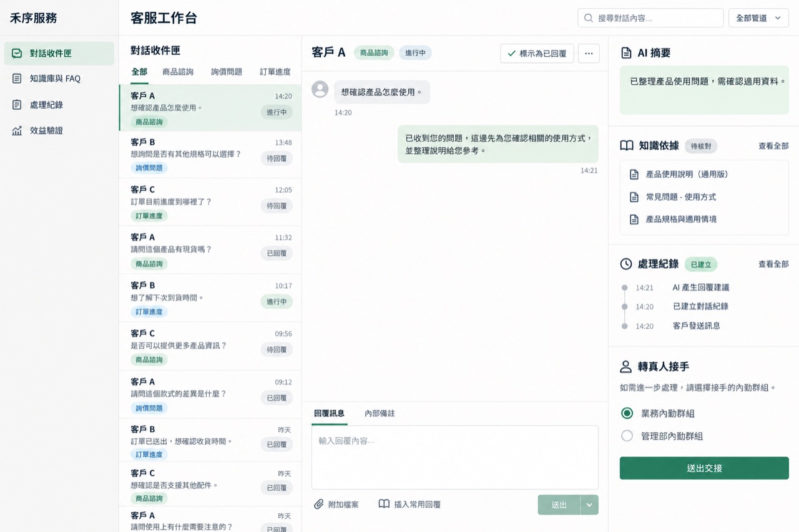Attach a file with 附加檔案
799x532 pixels.
[336, 504]
